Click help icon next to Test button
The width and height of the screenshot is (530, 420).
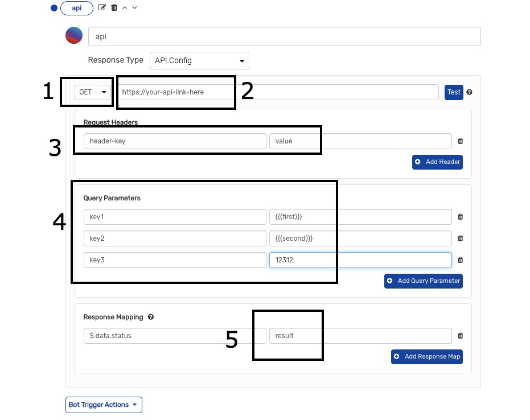(470, 92)
